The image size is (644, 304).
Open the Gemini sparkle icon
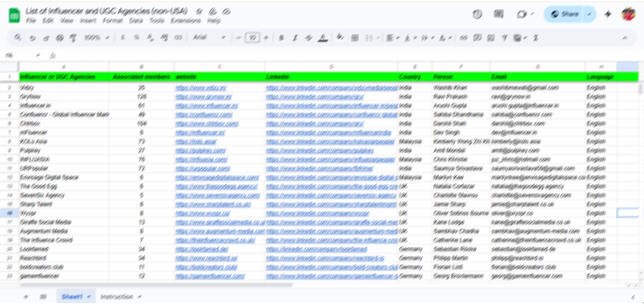pyautogui.click(x=608, y=14)
